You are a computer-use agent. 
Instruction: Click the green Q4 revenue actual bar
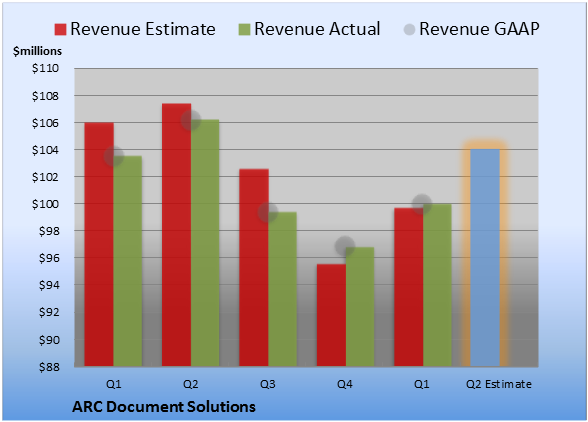pyautogui.click(x=360, y=307)
